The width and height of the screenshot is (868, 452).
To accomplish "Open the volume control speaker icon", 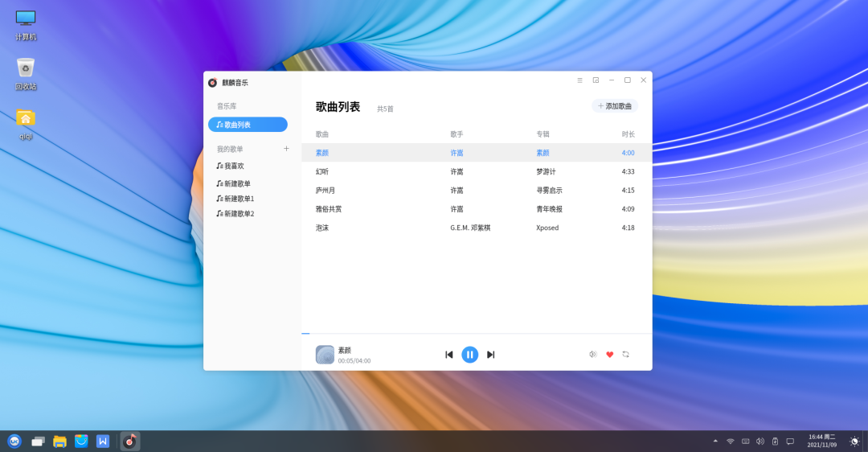I will (x=593, y=355).
